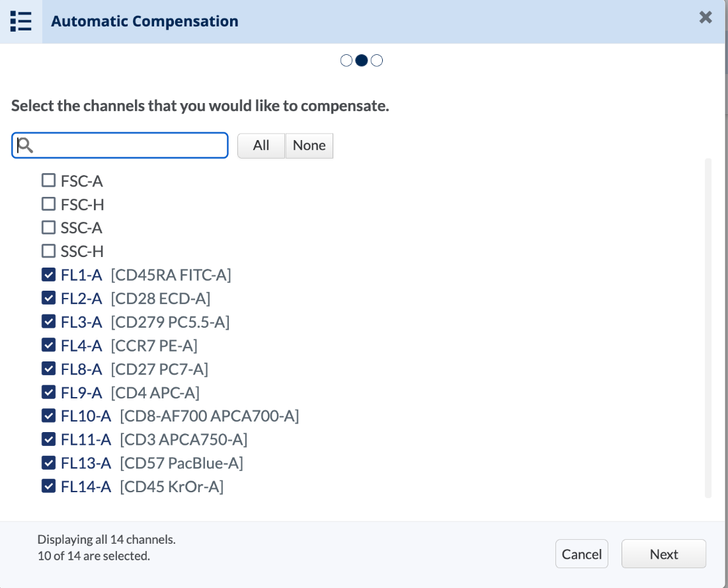Viewport: 728px width, 588px height.
Task: Uncheck FL1-A CD45RA FITC-A channel
Action: coord(49,275)
